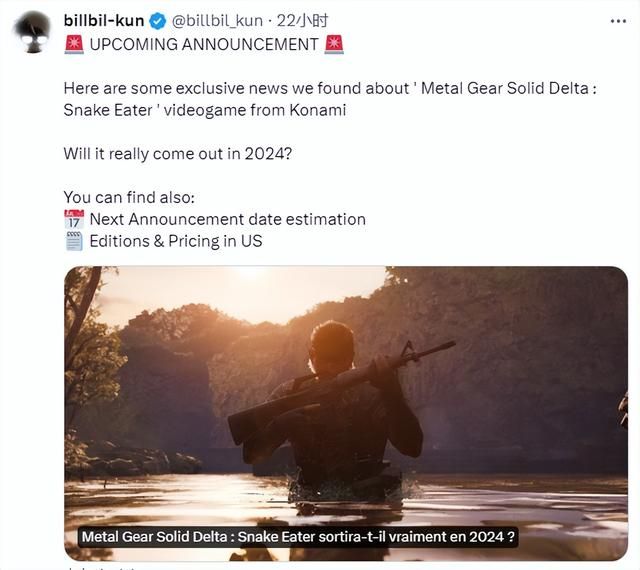Image resolution: width=640 pixels, height=570 pixels.
Task: Open the Snake Eater article preview image
Action: [x=346, y=413]
